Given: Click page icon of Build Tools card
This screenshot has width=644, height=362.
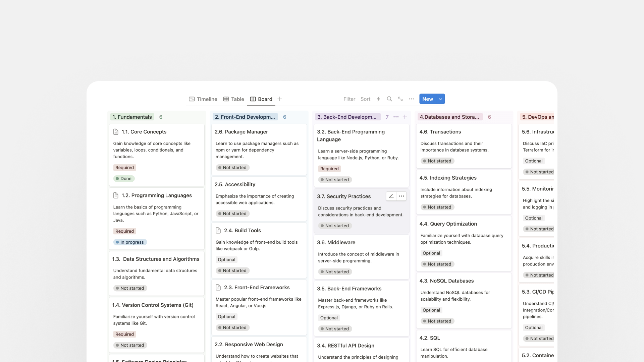Looking at the screenshot, I should (218, 230).
